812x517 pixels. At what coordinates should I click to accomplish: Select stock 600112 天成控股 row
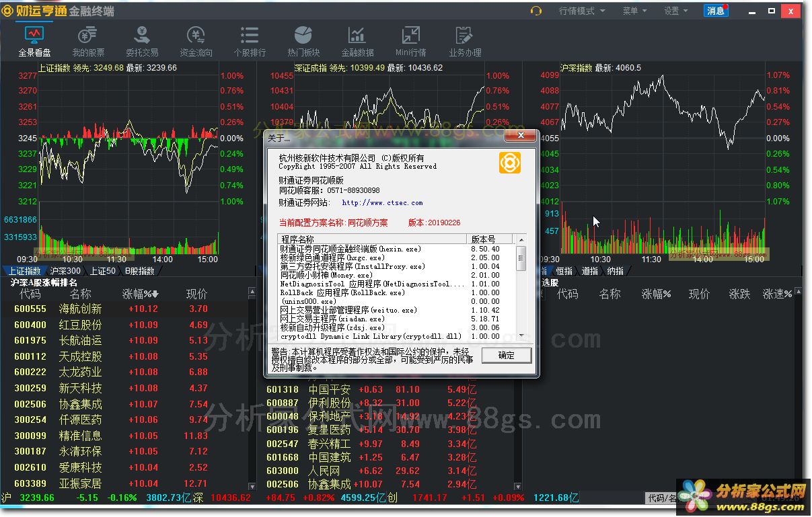pyautogui.click(x=124, y=356)
